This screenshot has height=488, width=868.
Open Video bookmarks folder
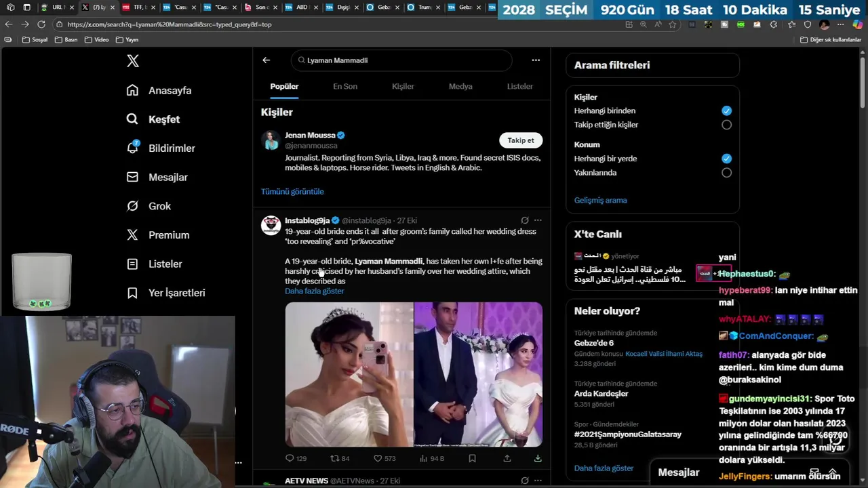point(97,40)
